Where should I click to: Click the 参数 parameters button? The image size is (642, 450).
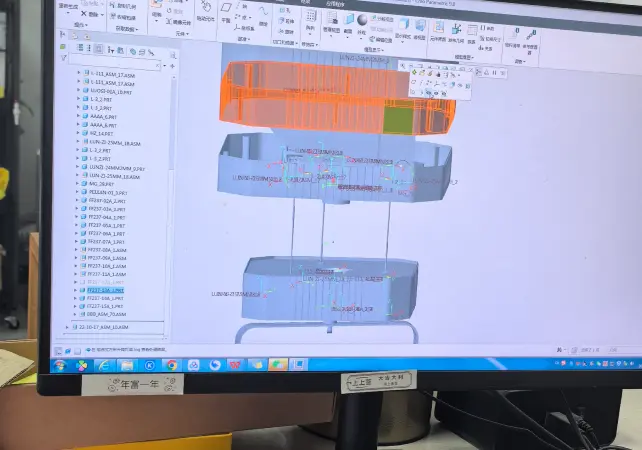tap(488, 28)
